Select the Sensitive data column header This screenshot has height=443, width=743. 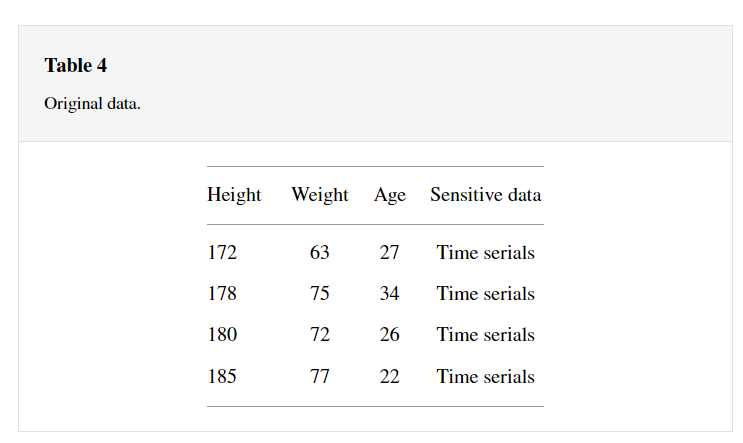click(x=485, y=195)
